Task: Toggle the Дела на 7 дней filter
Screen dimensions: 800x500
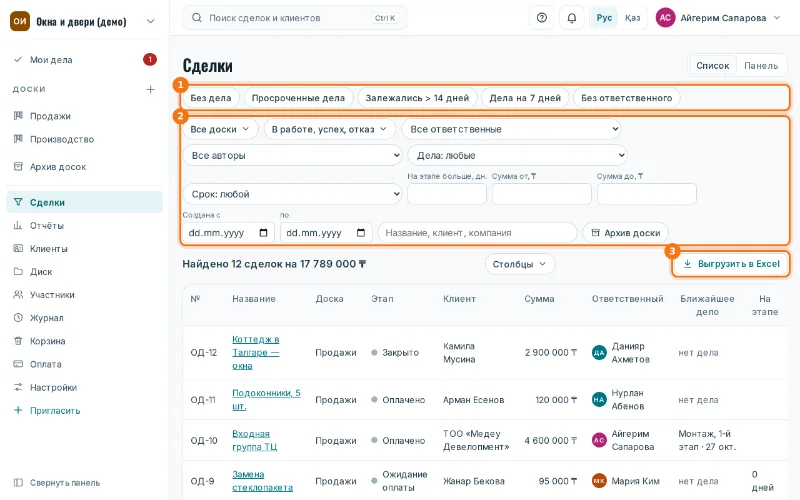Action: (x=525, y=98)
